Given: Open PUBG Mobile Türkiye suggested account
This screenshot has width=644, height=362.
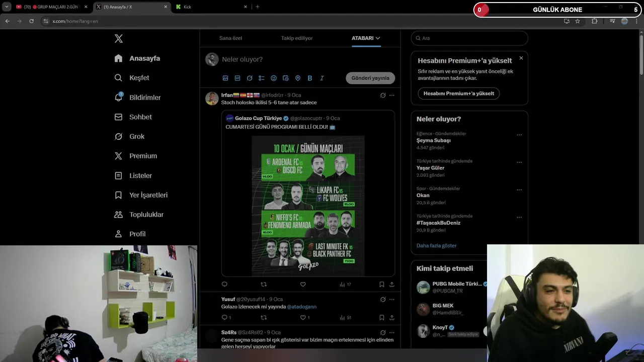Looking at the screenshot, I should [x=457, y=284].
